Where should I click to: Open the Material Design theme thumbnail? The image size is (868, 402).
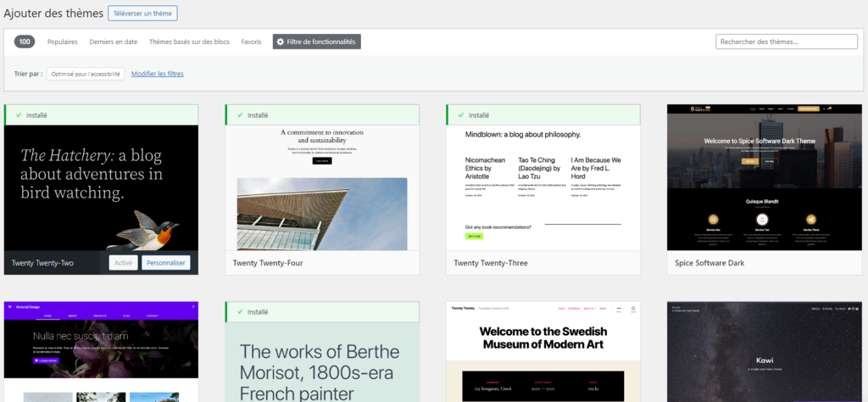101,352
